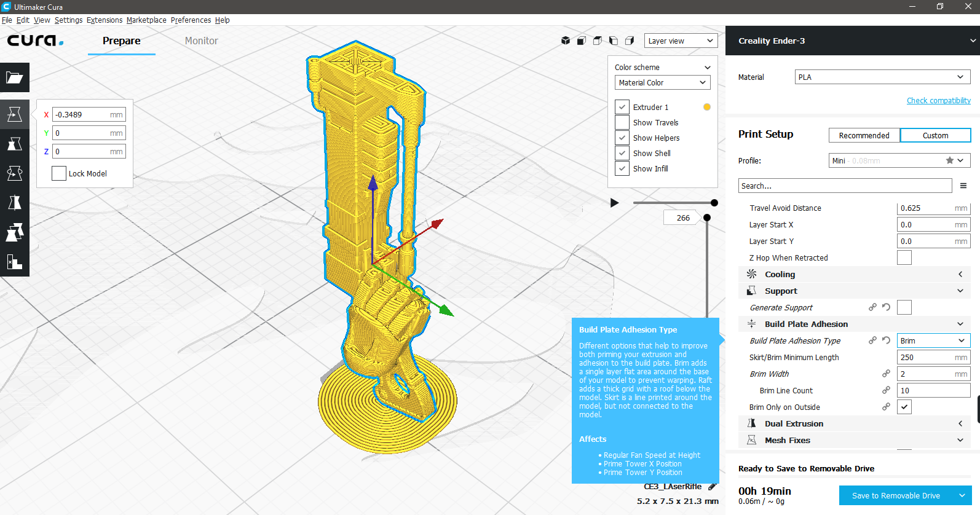
Task: Click the Cura logo
Action: point(35,41)
